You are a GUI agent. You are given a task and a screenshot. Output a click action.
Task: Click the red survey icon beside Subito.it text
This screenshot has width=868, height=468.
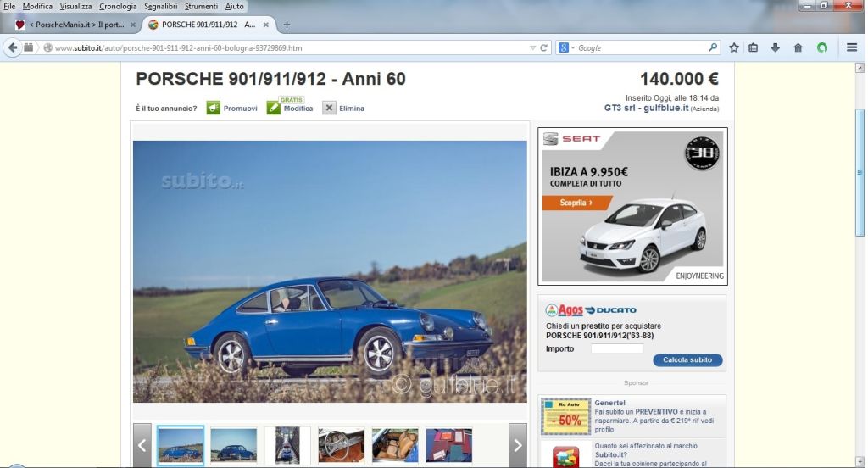click(x=565, y=458)
